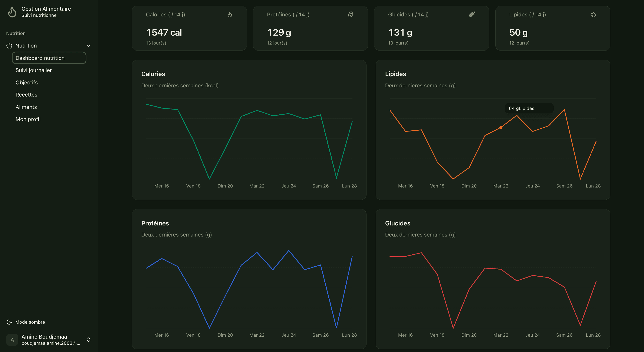Click the moon icon for dark mode
644x352 pixels.
pos(9,322)
